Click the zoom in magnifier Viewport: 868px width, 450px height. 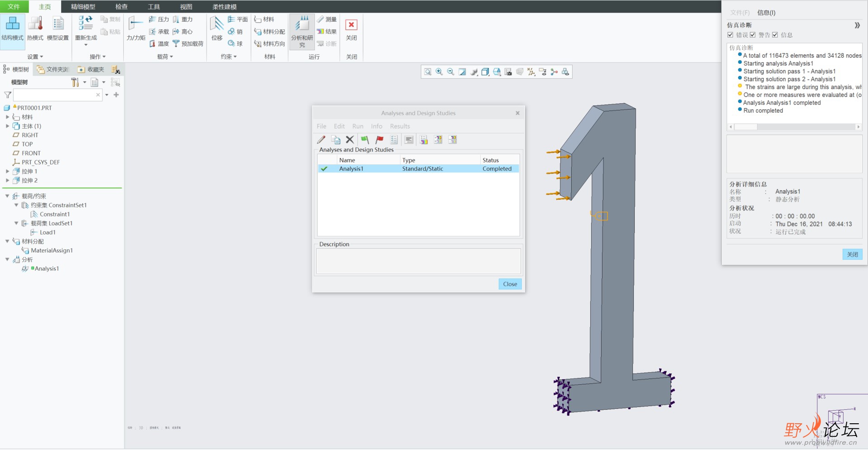pyautogui.click(x=439, y=72)
